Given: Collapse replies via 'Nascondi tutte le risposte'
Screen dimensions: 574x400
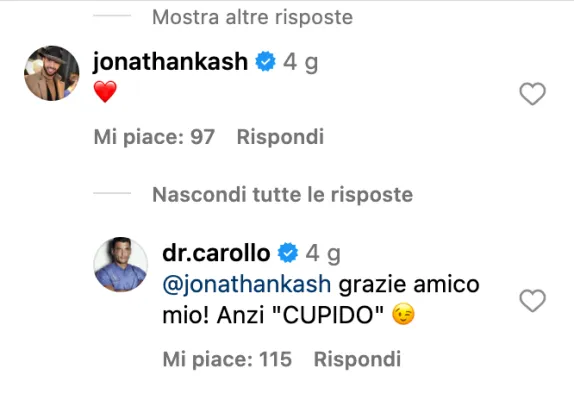Looking at the screenshot, I should click(x=282, y=194).
